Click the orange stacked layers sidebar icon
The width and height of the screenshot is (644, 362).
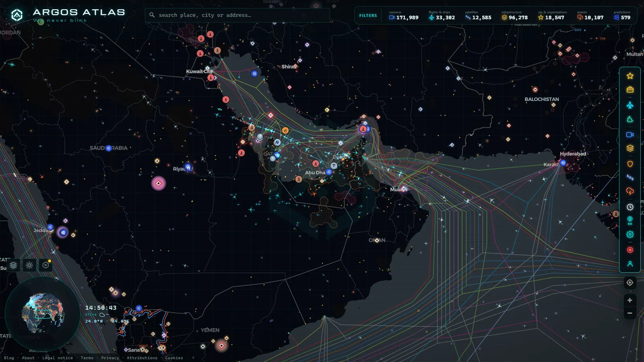[630, 148]
